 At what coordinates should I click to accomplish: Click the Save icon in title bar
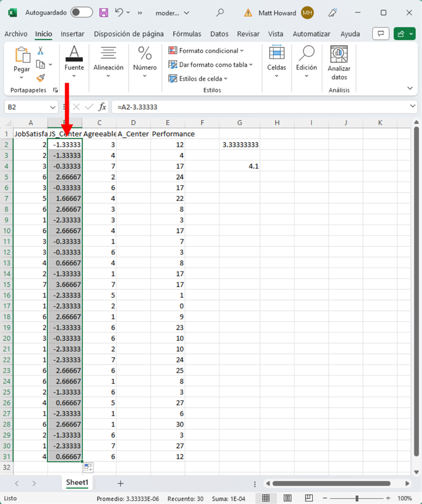point(104,12)
